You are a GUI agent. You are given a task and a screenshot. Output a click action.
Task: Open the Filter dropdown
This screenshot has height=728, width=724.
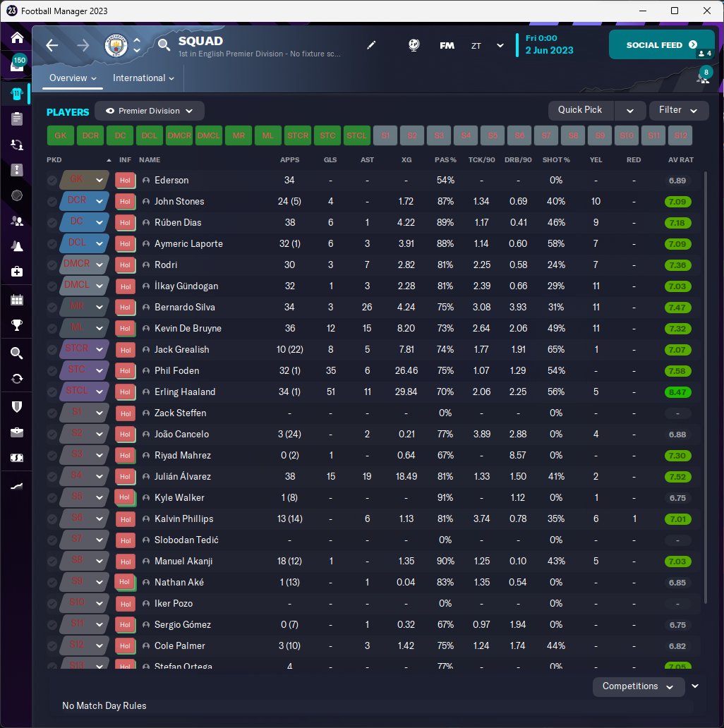679,111
